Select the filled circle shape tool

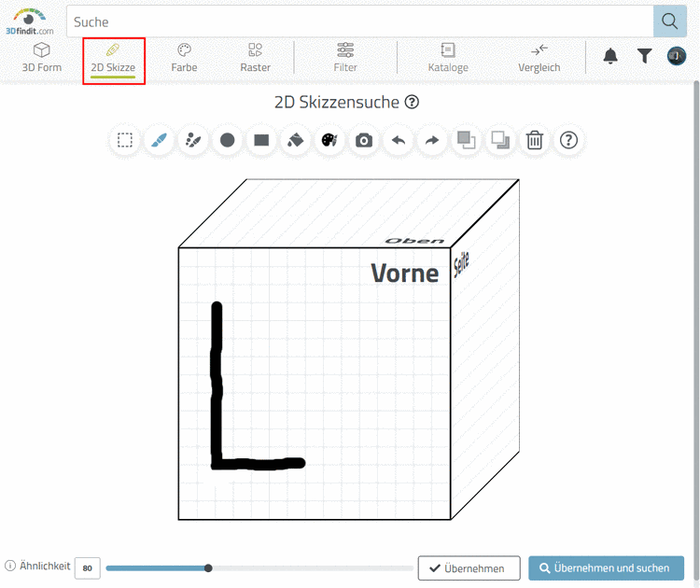pyautogui.click(x=227, y=140)
